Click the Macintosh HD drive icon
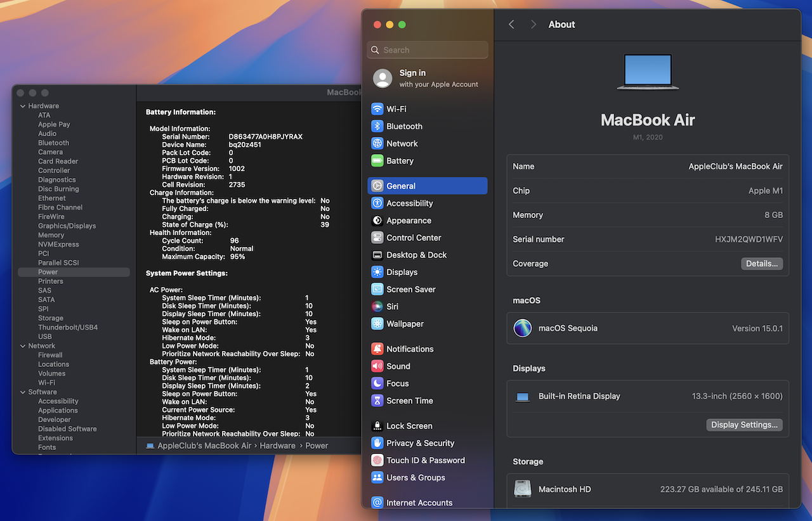 (523, 489)
